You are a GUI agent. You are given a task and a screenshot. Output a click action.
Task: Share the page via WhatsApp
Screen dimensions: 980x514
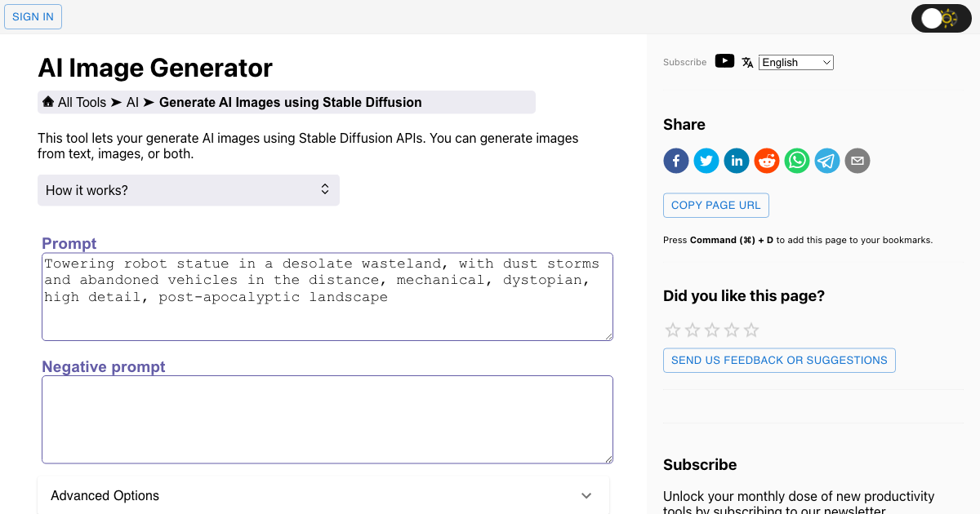(796, 160)
